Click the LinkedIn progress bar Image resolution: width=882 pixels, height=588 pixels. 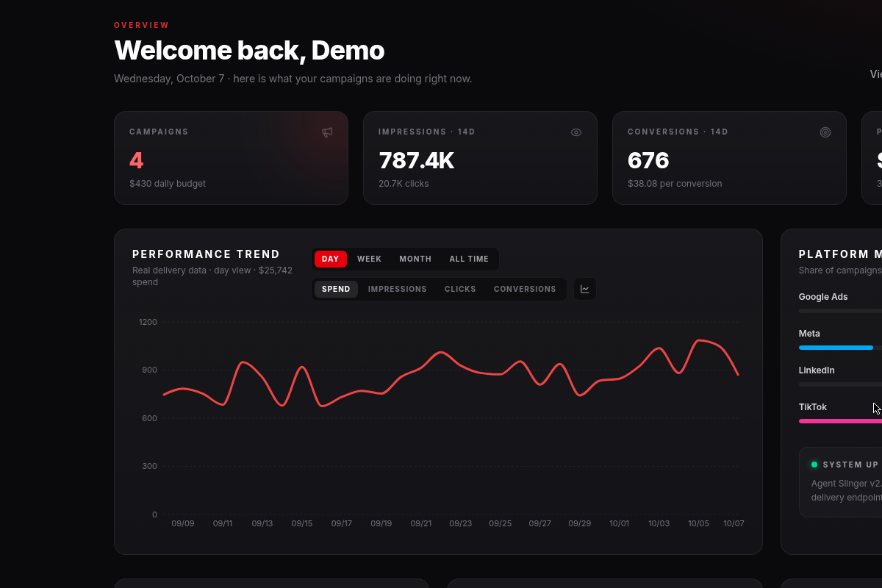pos(840,384)
